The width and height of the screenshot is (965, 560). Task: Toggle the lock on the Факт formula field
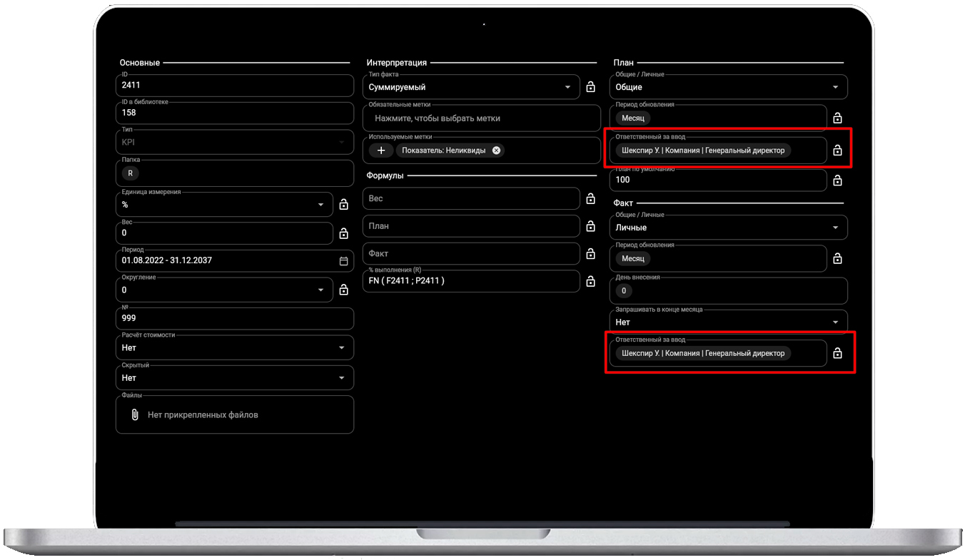tap(590, 254)
